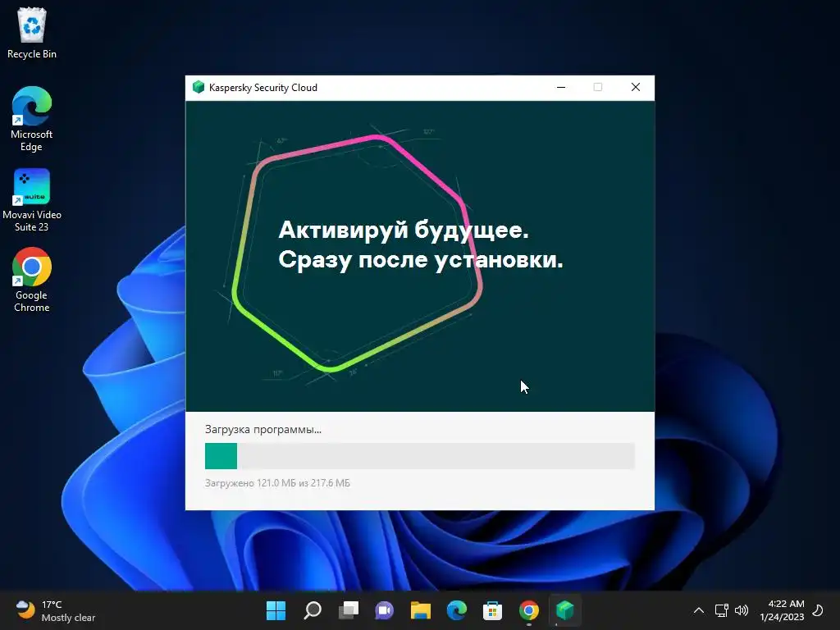Screen dimensions: 840x630
Task: Open taskbar Search
Action: pos(313,610)
